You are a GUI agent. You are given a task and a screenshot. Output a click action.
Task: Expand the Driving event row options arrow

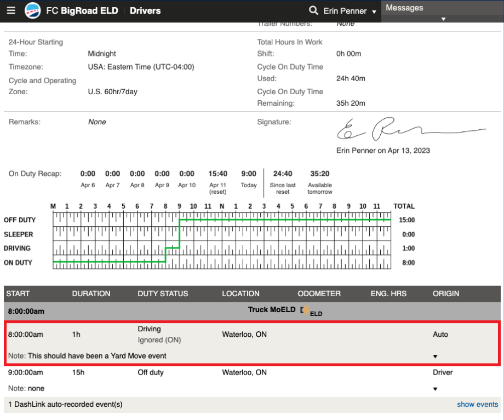435,356
